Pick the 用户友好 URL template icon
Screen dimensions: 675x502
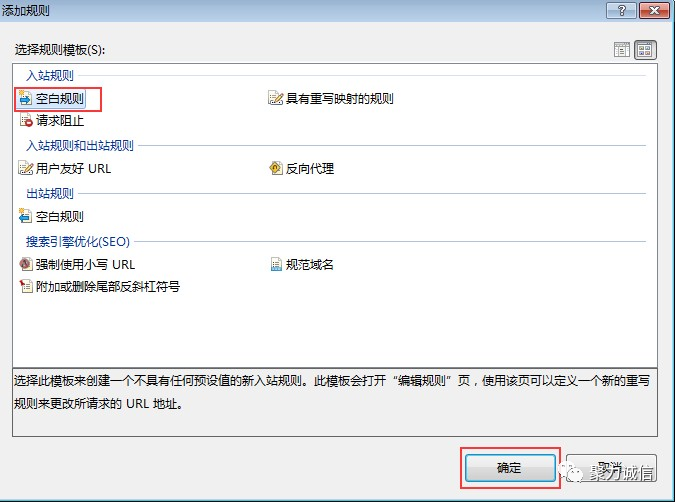point(26,168)
